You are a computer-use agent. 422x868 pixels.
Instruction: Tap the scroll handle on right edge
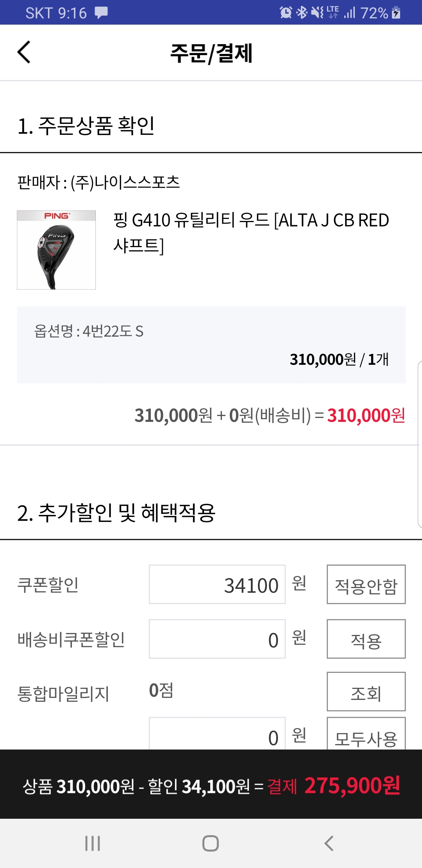419,444
